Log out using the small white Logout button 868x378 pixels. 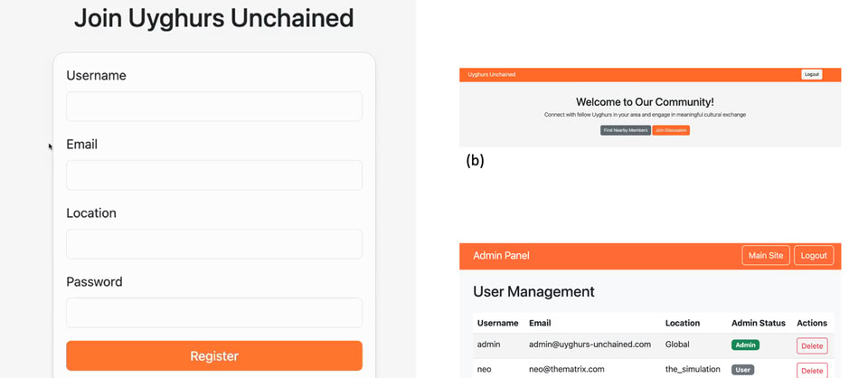coord(811,75)
